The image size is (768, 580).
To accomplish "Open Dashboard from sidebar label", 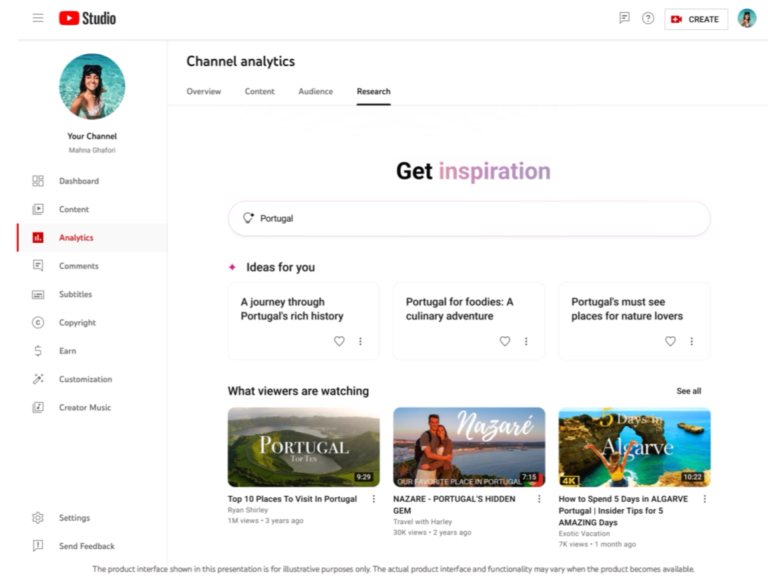I will tap(79, 181).
